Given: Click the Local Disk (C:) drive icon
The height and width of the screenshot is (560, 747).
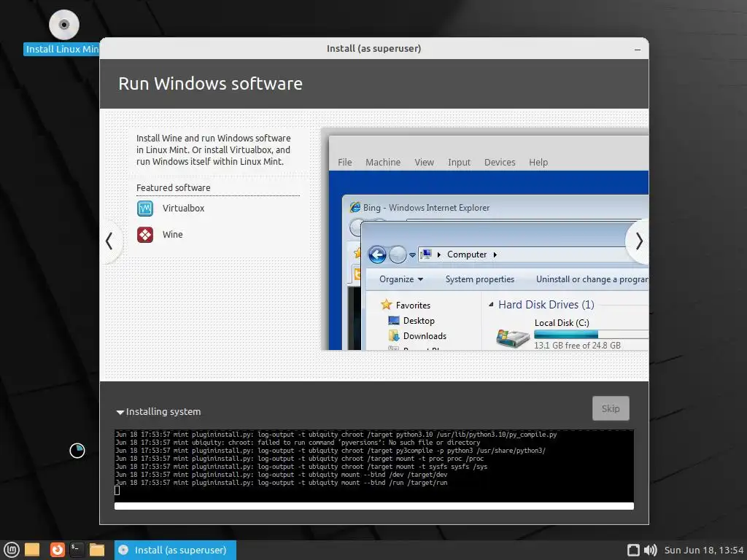Looking at the screenshot, I should 513,338.
